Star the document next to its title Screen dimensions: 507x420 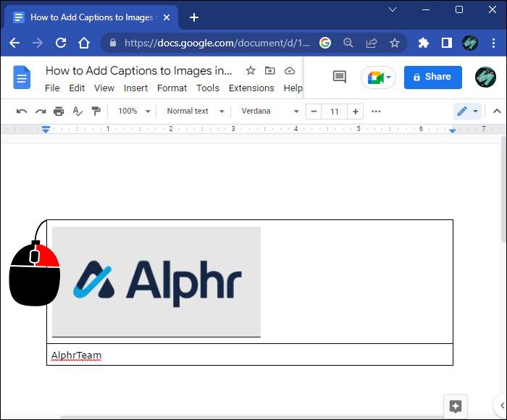[251, 70]
